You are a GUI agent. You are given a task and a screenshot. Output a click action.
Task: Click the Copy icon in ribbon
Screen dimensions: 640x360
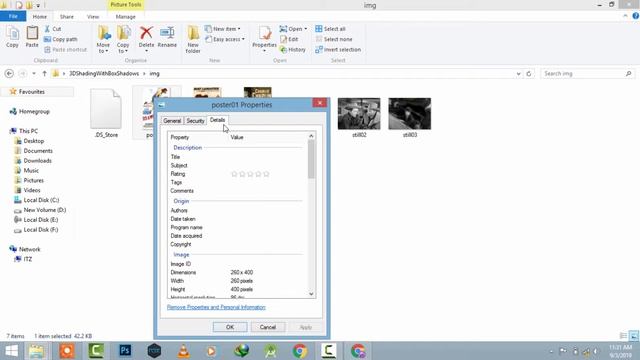tap(12, 37)
